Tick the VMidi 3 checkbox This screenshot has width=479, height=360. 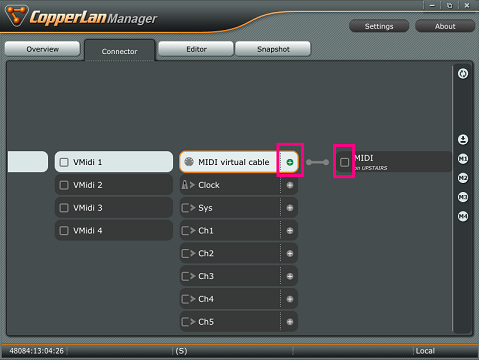tap(64, 208)
